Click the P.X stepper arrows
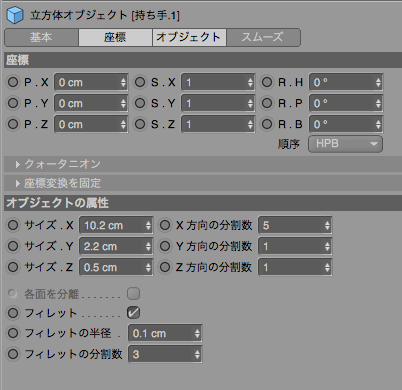 click(123, 82)
